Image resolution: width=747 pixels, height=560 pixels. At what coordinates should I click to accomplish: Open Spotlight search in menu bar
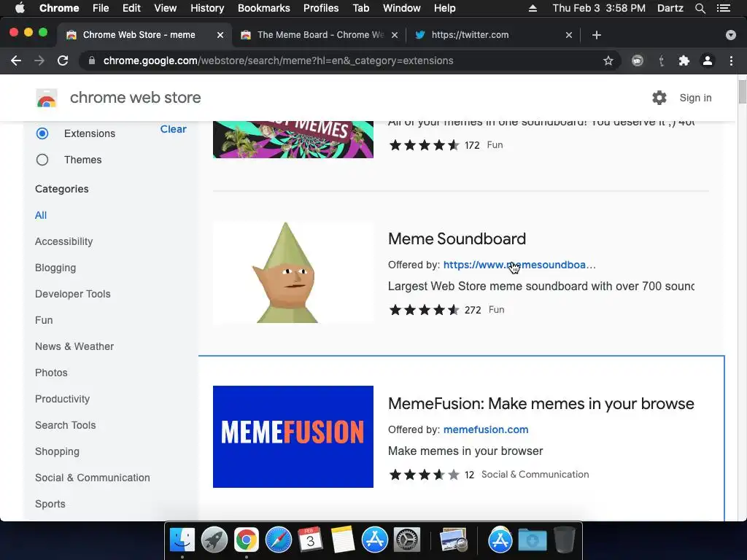coord(700,8)
